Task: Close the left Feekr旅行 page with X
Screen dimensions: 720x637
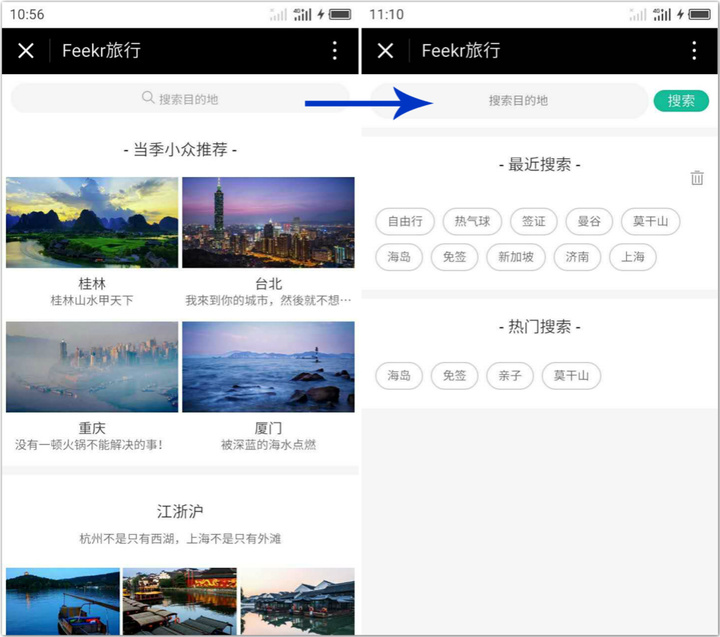Action: tap(26, 51)
